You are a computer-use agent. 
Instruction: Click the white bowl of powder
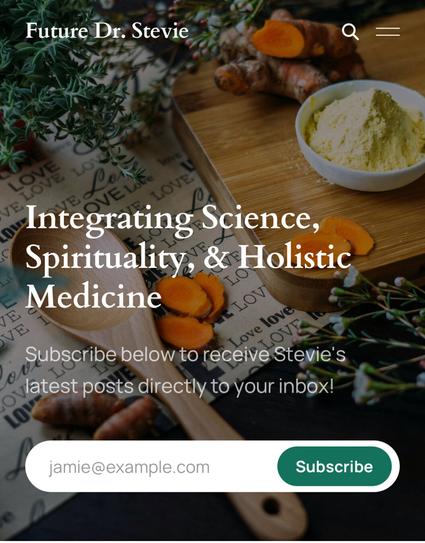(x=360, y=135)
